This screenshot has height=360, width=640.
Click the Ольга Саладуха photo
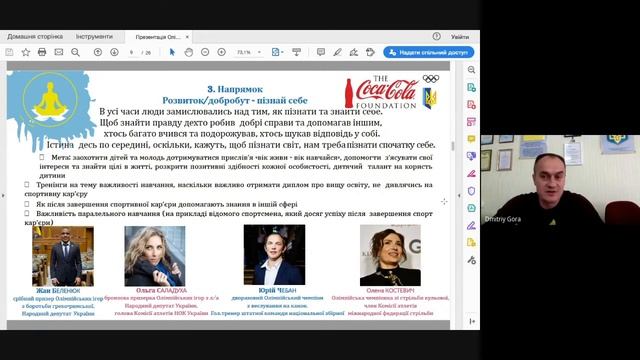click(x=155, y=256)
